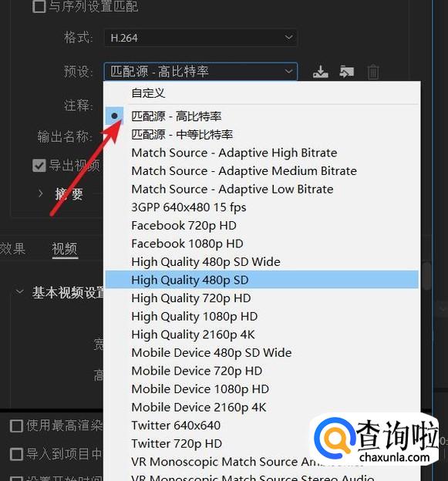Enable the 导入到项目中 checkbox

point(16,454)
